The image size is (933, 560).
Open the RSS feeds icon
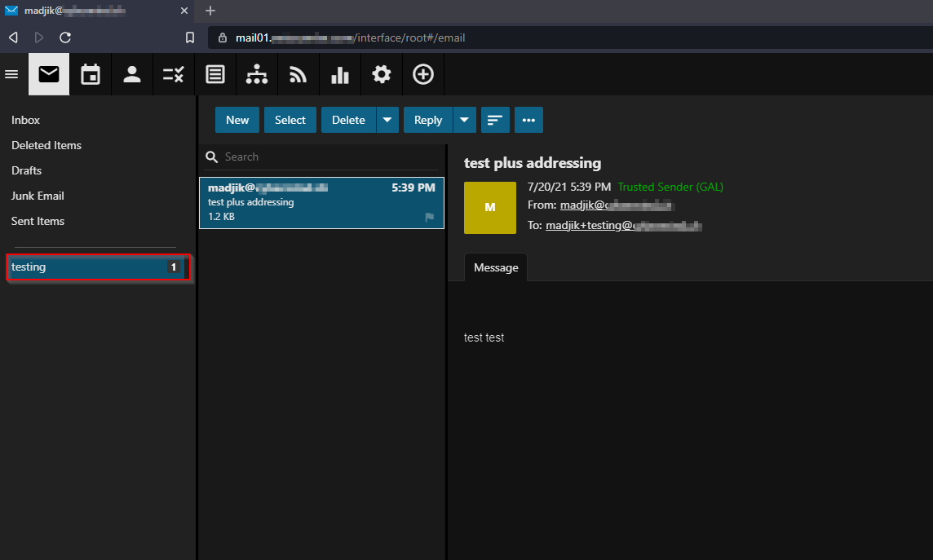click(x=298, y=75)
